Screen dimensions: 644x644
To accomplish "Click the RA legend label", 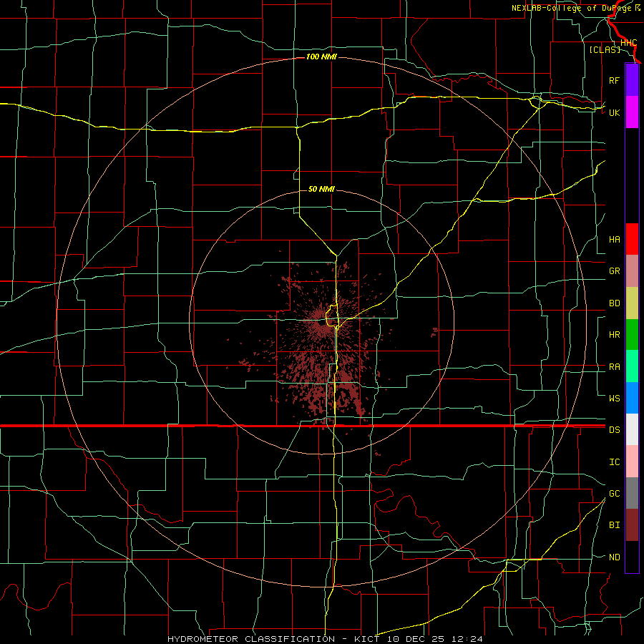I will click(x=614, y=367).
